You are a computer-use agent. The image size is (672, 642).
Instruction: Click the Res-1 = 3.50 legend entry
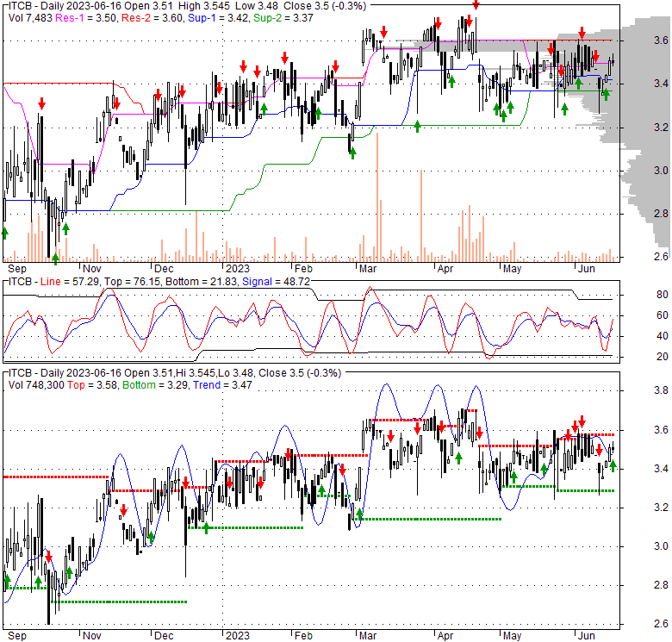point(85,18)
